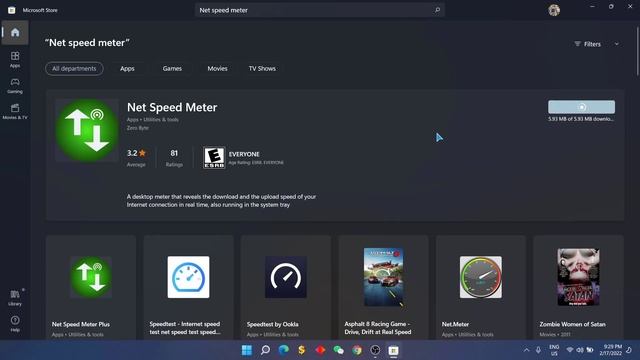Open the taskbar clock and date
This screenshot has height=360, width=640.
point(610,350)
